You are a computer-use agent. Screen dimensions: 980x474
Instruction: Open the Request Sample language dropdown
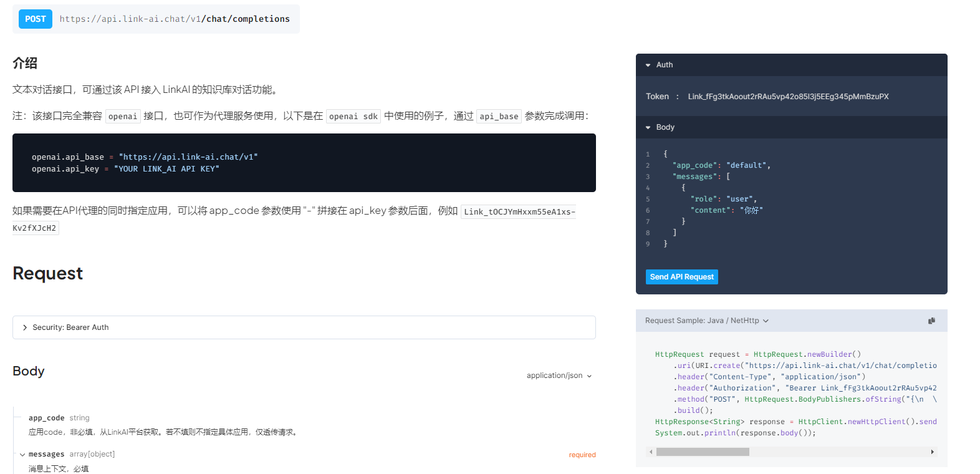point(707,321)
